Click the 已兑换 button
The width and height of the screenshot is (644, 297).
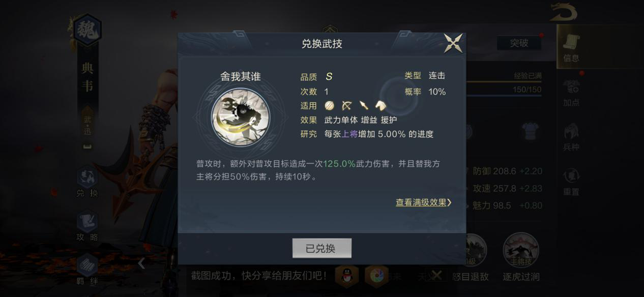(x=321, y=248)
